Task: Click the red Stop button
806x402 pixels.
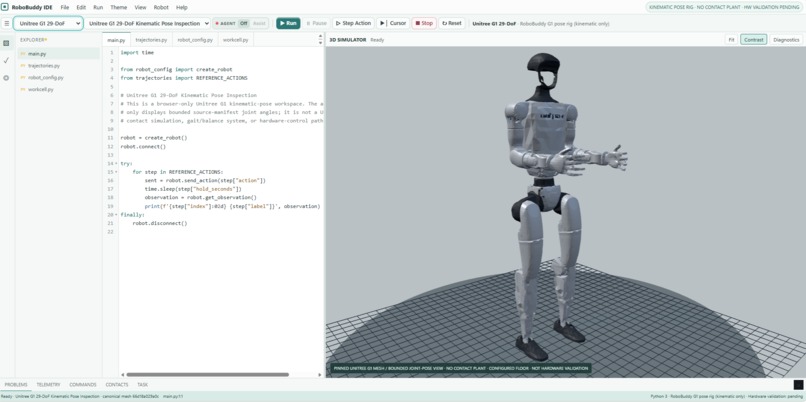Action: coord(424,23)
